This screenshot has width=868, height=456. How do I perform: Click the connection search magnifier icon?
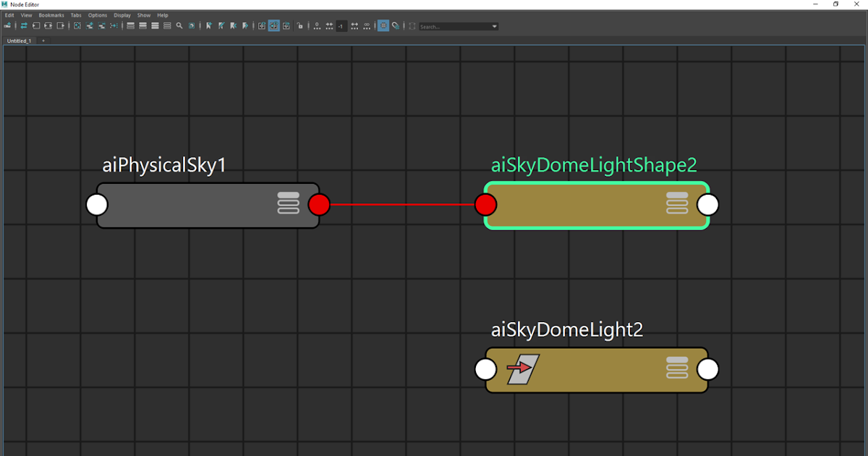(x=178, y=25)
